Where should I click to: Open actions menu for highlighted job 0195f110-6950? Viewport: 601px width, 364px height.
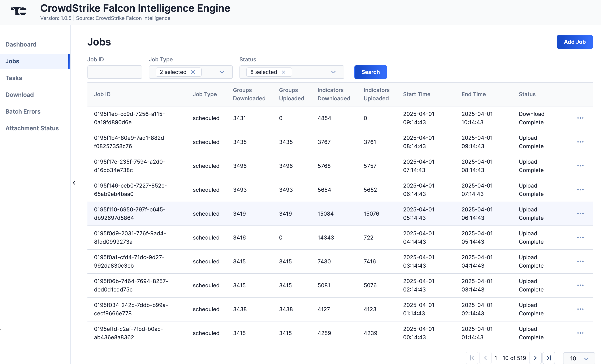tap(580, 213)
